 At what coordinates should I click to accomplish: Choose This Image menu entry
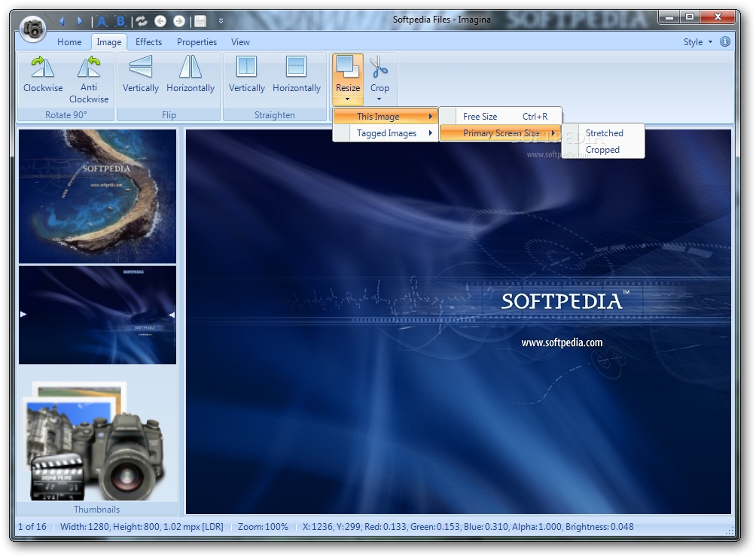(x=386, y=116)
